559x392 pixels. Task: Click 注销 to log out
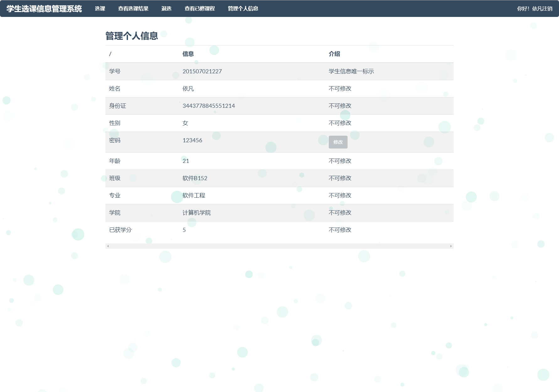point(548,9)
